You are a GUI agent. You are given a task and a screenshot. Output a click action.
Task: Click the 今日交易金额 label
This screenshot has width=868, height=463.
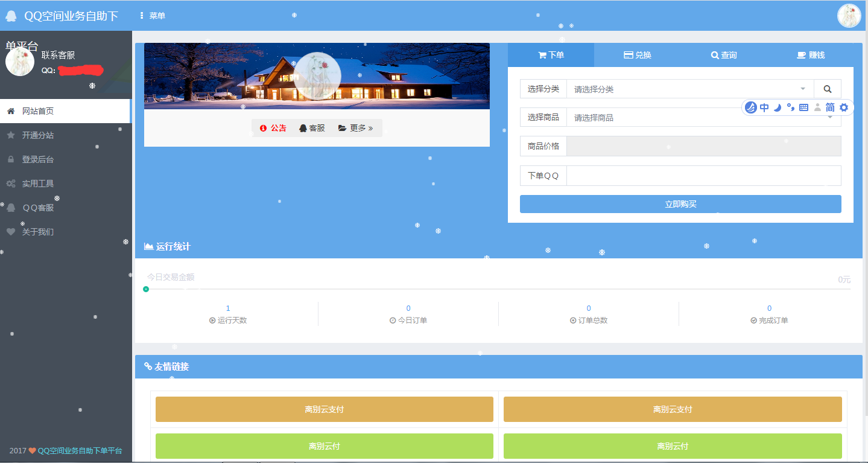tap(171, 277)
